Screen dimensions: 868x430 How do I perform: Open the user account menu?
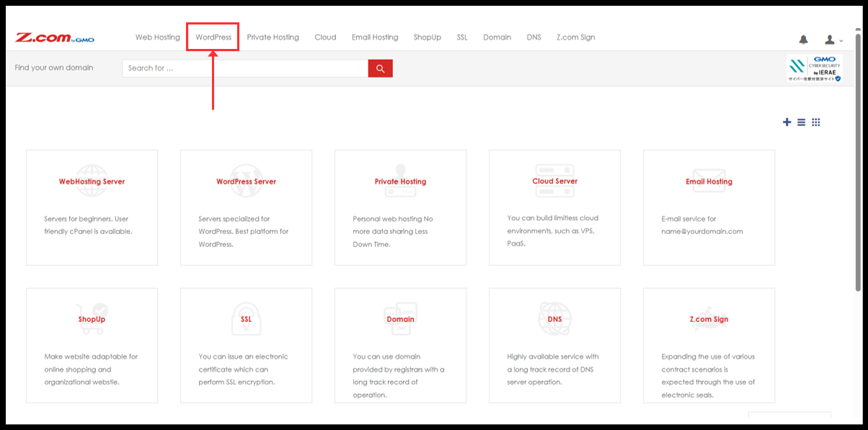pos(833,40)
